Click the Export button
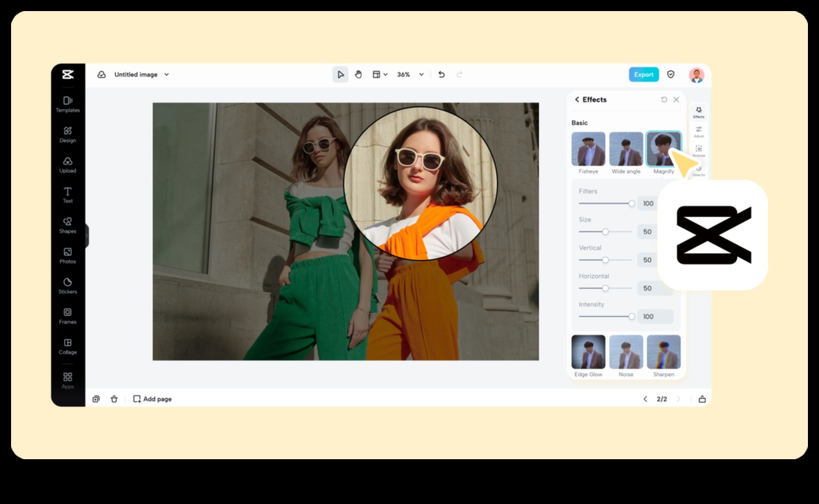The image size is (819, 504). click(x=644, y=75)
